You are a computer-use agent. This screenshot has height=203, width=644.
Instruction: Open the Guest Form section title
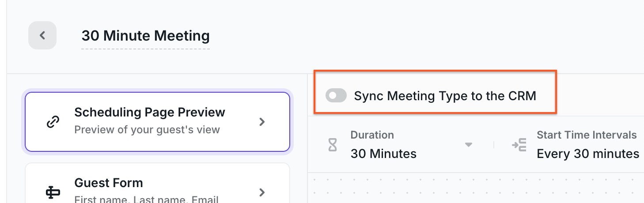(x=109, y=183)
